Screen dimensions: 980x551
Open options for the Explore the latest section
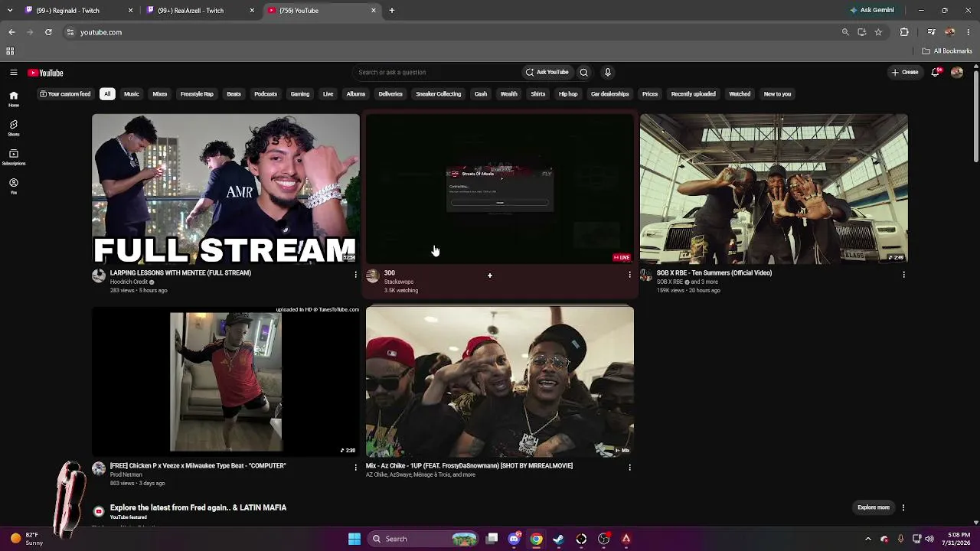(903, 507)
